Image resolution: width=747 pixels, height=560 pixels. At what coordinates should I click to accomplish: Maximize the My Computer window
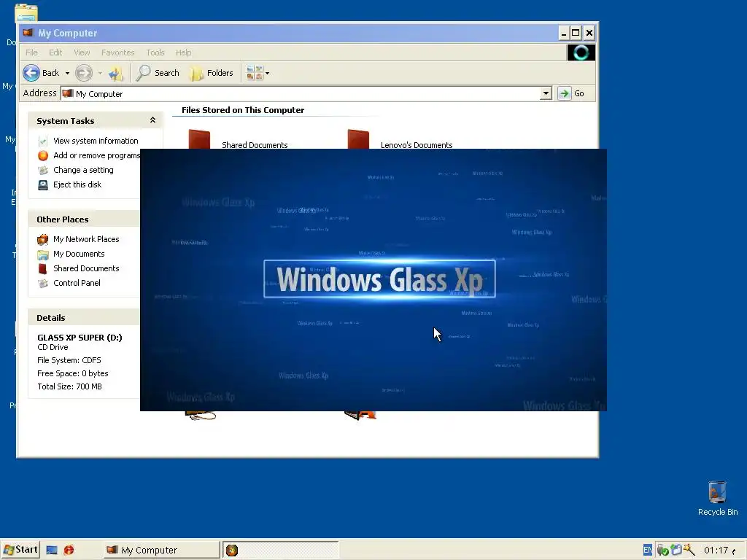click(x=576, y=33)
